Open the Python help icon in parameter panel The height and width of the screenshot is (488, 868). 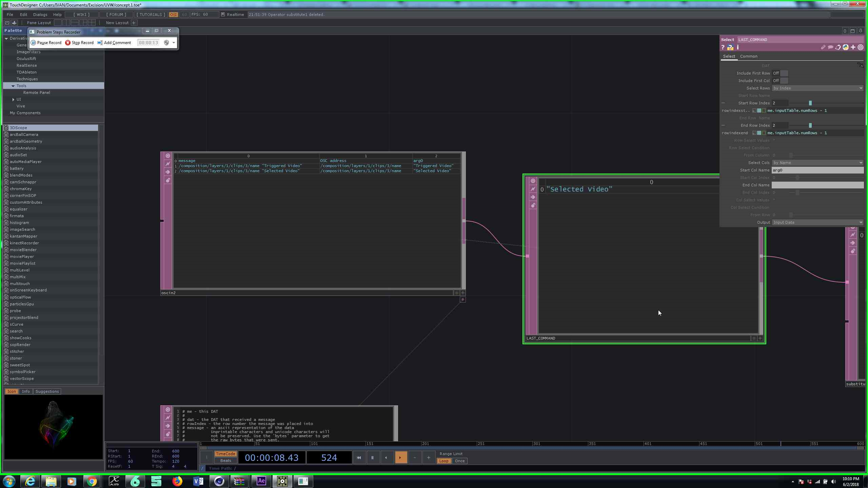point(730,47)
